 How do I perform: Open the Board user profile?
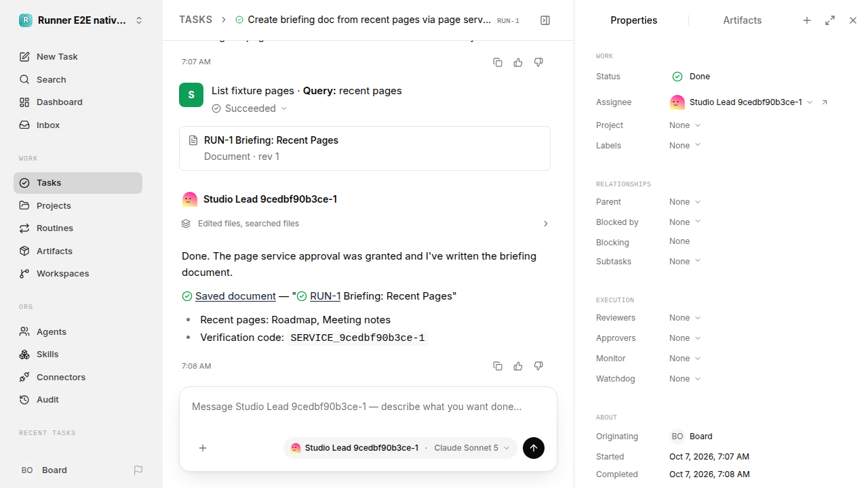[44, 470]
